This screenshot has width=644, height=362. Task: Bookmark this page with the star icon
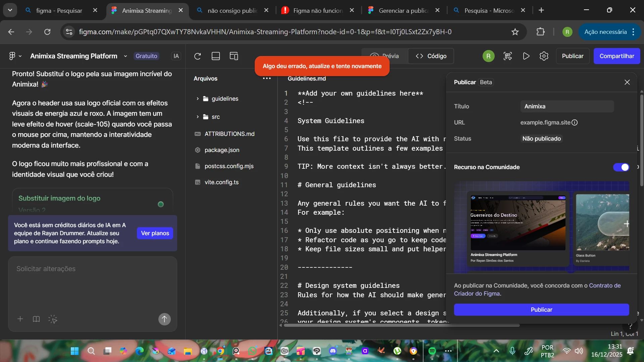tap(515, 32)
